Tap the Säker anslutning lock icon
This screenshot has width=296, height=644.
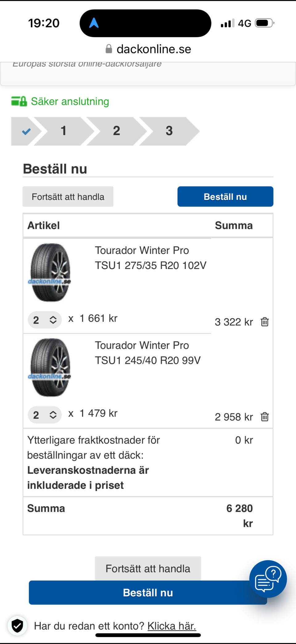tap(19, 101)
